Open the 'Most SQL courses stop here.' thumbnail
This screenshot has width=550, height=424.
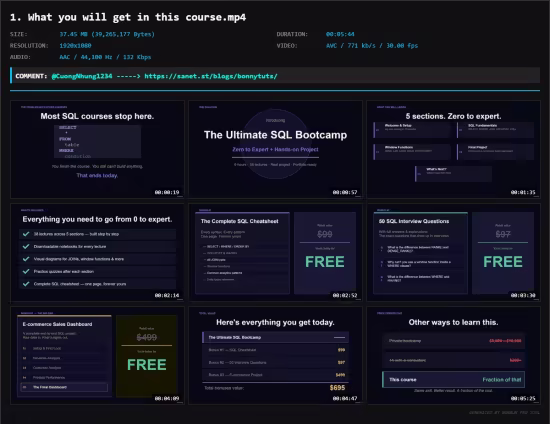(x=97, y=149)
